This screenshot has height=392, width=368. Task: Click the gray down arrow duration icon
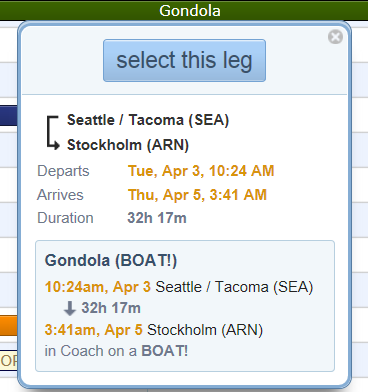[x=70, y=308]
